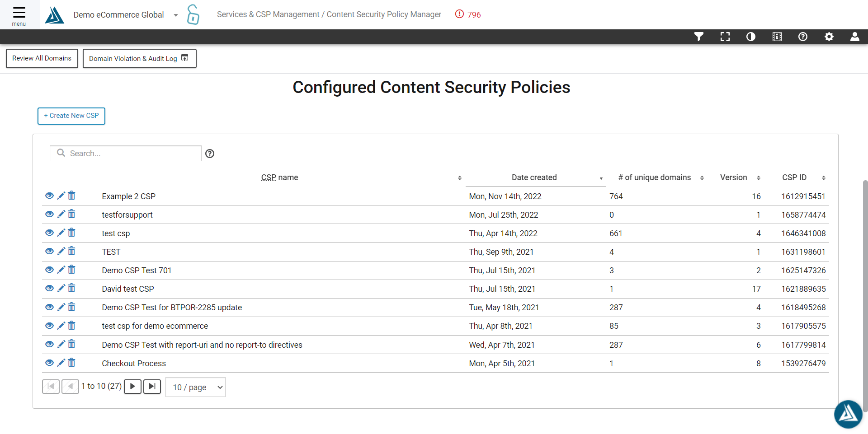This screenshot has height=434, width=868.
Task: Open the 10 / page dropdown
Action: click(195, 387)
